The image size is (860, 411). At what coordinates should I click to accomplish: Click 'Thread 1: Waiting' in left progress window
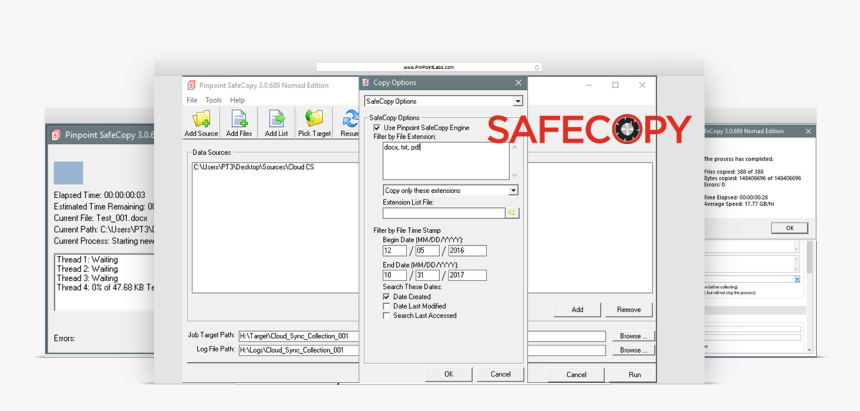click(x=87, y=260)
